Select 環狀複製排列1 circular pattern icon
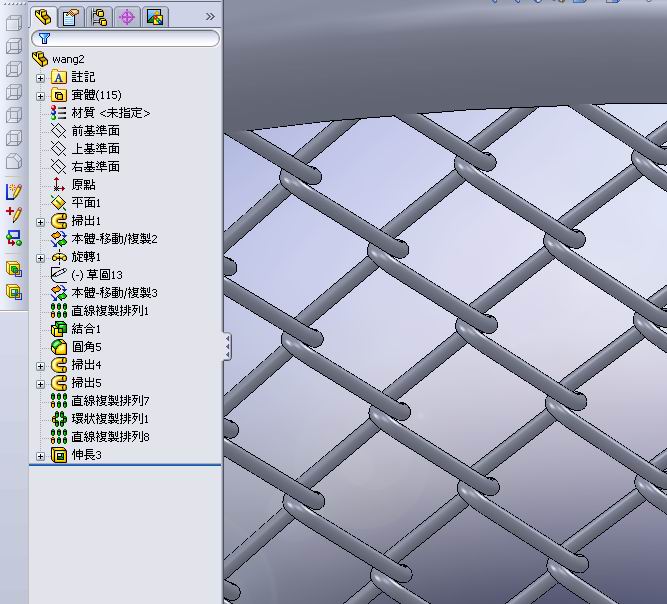 point(59,419)
